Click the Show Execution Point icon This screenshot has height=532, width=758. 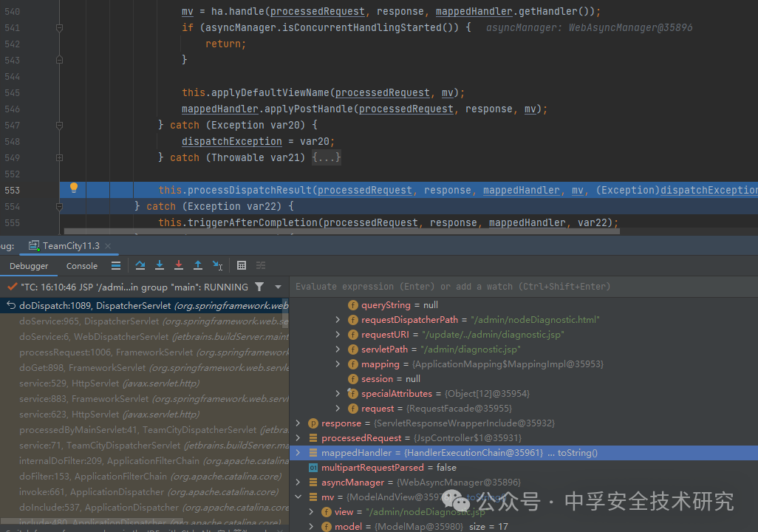tap(116, 265)
